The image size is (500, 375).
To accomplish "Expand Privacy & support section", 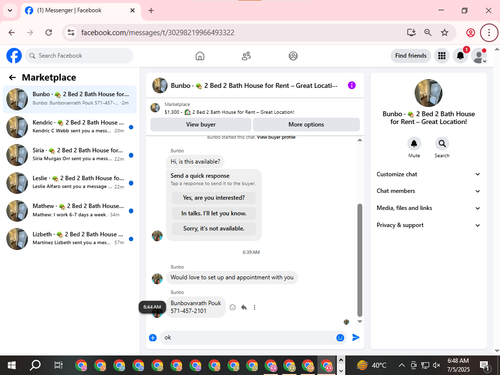I will tap(428, 225).
